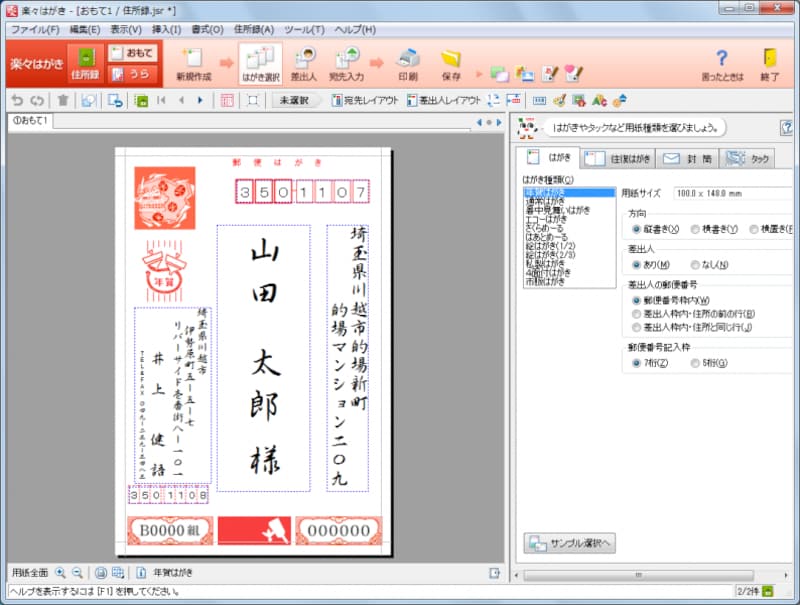
Task: Choose 5桁(G) postal code format
Action: [x=694, y=363]
